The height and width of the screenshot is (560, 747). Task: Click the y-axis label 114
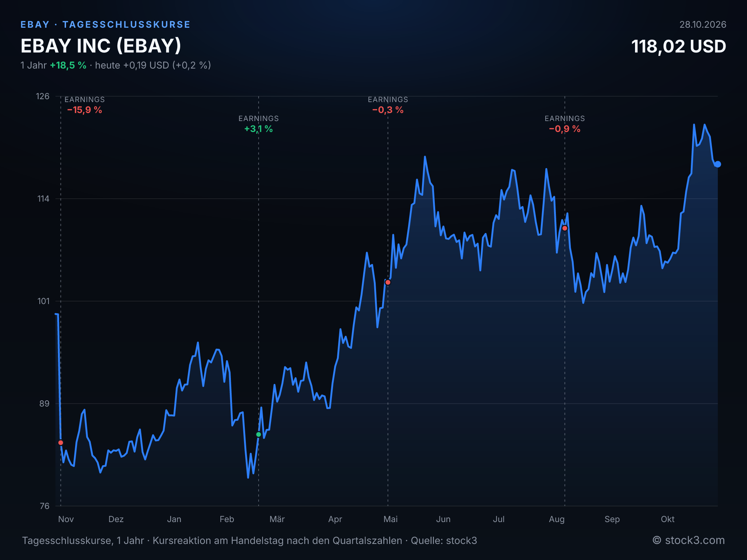(x=43, y=199)
